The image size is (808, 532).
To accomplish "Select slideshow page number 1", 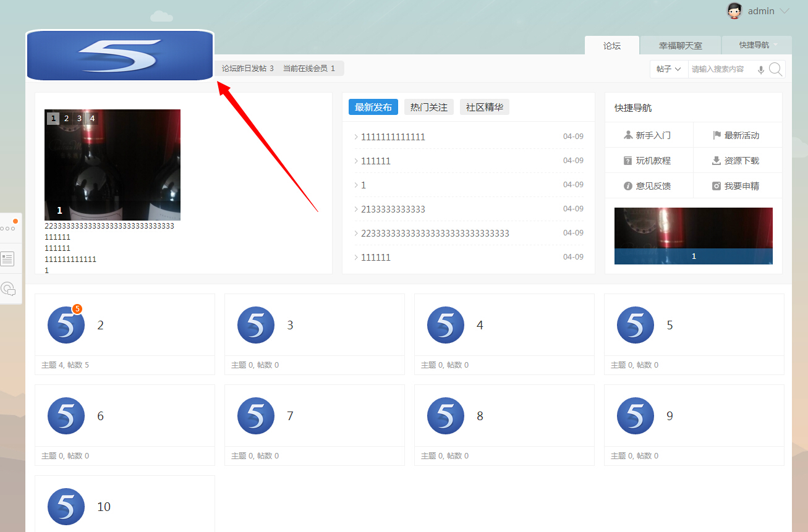I will tap(53, 118).
